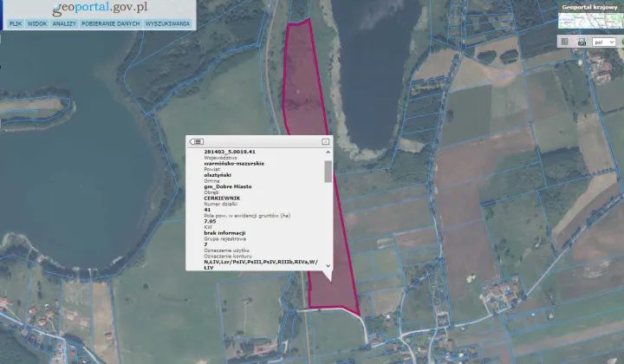Click the obręb value CERKIEWNIK
This screenshot has width=624, height=364.
[222, 198]
